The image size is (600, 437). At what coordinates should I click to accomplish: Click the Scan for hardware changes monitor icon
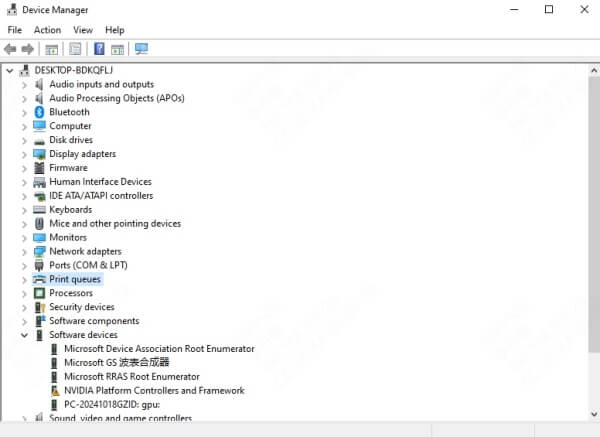pyautogui.click(x=141, y=49)
